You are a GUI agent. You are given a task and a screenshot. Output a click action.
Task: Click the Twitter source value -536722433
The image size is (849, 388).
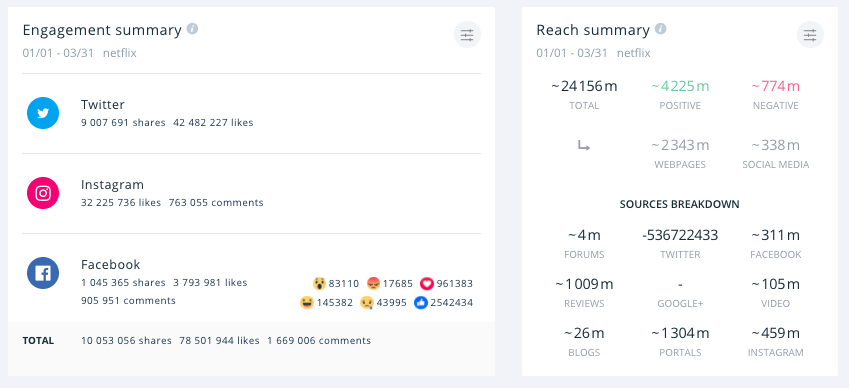tap(680, 235)
